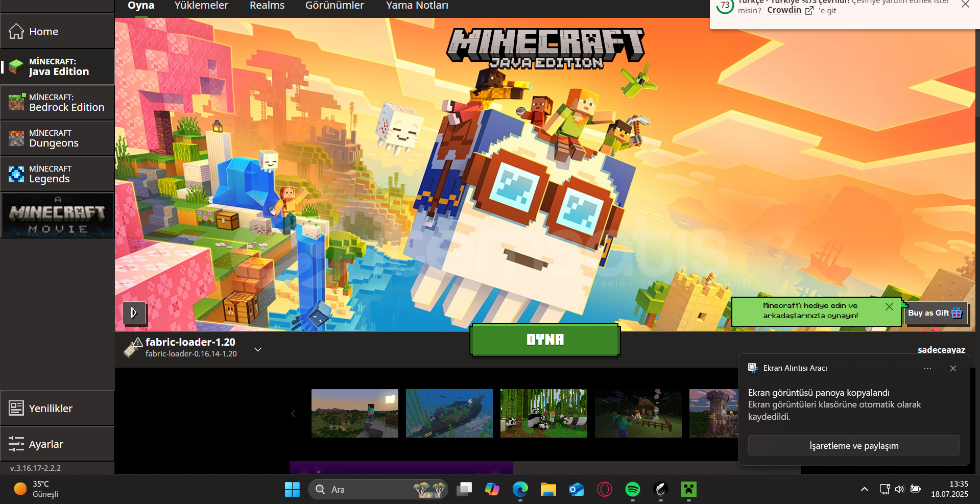Click İşaretleme ve paylaşım button
This screenshot has width=980, height=504.
[x=854, y=446]
